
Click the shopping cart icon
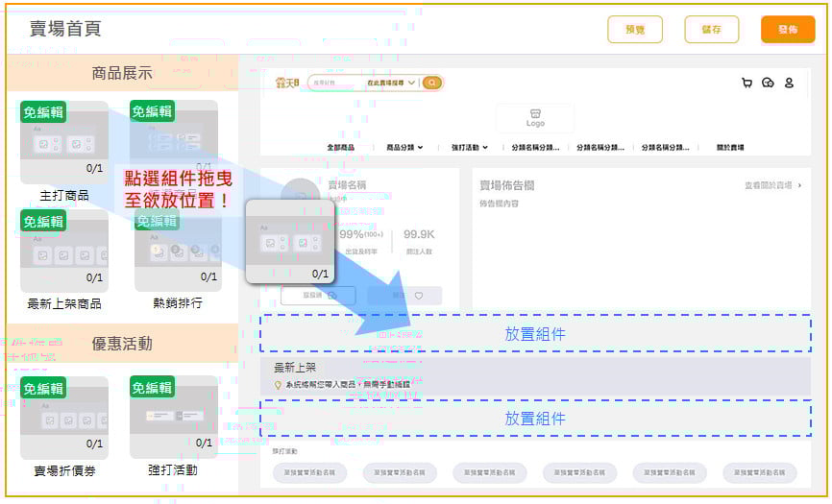(x=746, y=84)
